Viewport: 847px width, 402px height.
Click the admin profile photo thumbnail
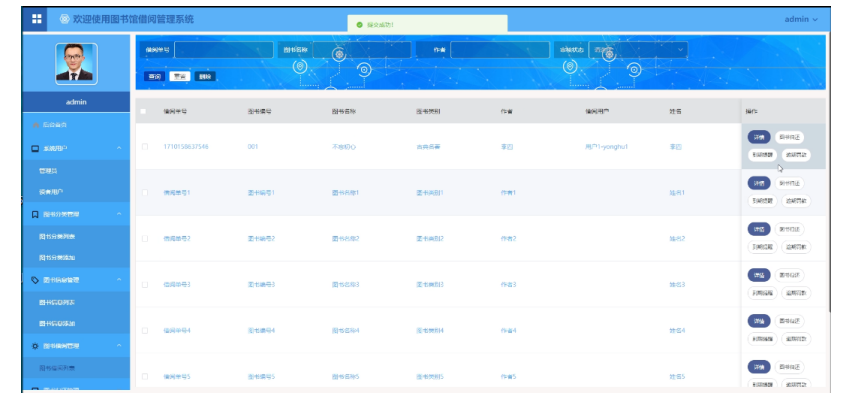[76, 64]
